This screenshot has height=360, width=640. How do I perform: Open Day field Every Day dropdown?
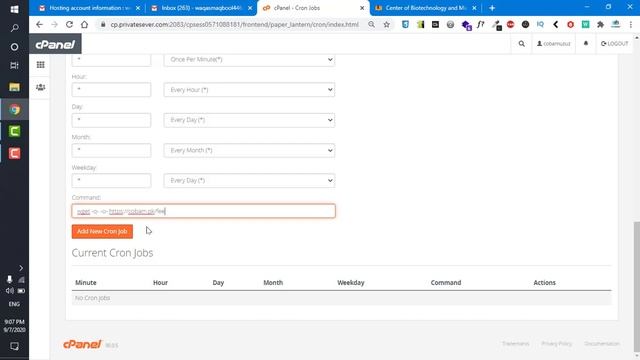pyautogui.click(x=249, y=120)
